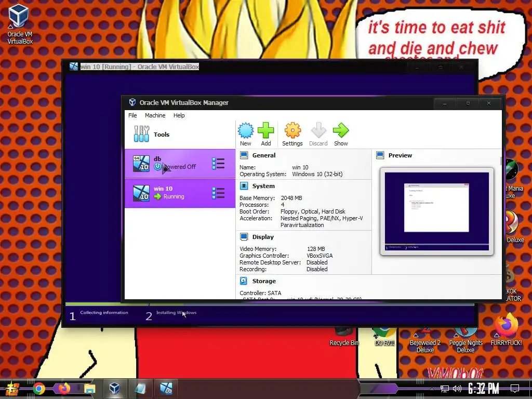Viewport: 532px width, 399px height.
Task: Click the General monitor icon
Action: coord(244,155)
